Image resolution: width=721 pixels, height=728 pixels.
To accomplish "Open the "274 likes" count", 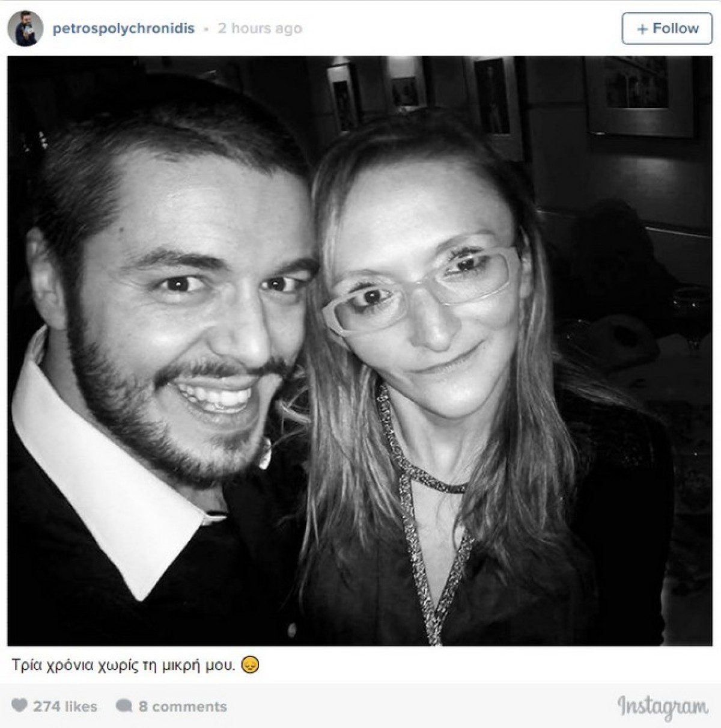I will pos(65,706).
